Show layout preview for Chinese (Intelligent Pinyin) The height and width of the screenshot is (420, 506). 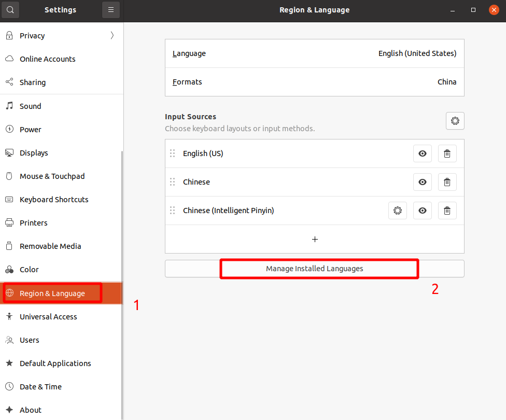coord(423,211)
